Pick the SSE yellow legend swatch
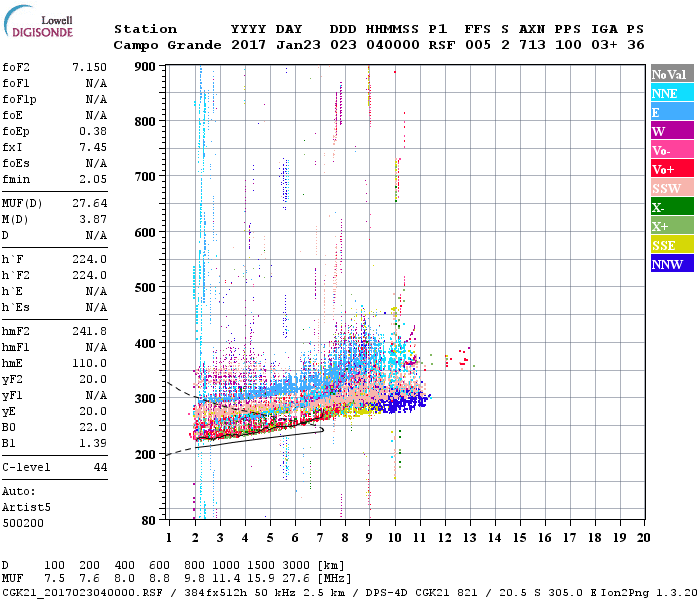The height and width of the screenshot is (600, 700). click(671, 245)
